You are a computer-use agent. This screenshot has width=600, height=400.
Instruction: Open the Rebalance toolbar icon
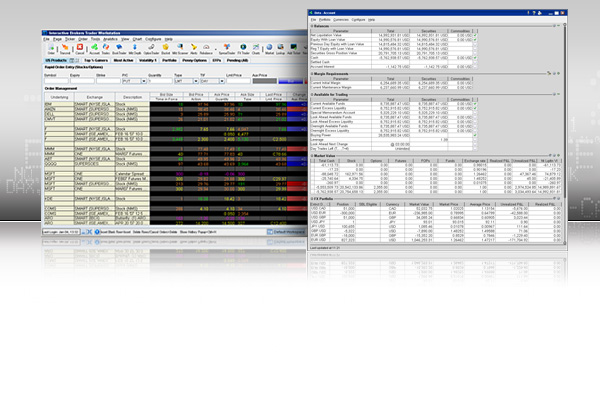206,47
